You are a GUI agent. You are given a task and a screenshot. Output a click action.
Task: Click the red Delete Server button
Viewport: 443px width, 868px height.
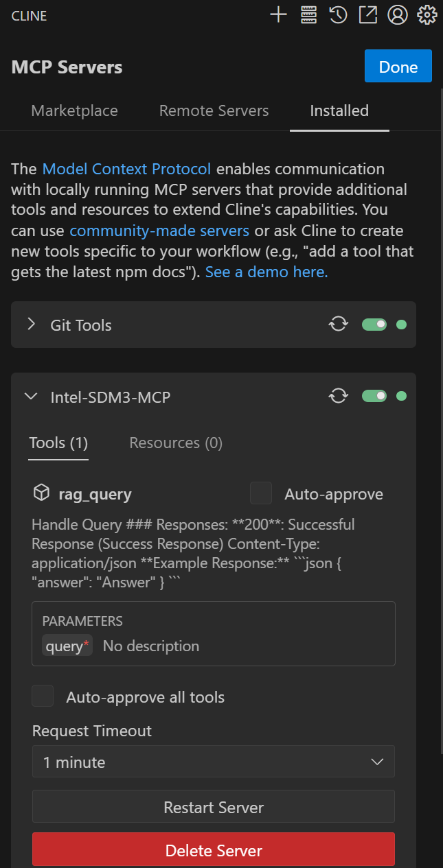(214, 849)
